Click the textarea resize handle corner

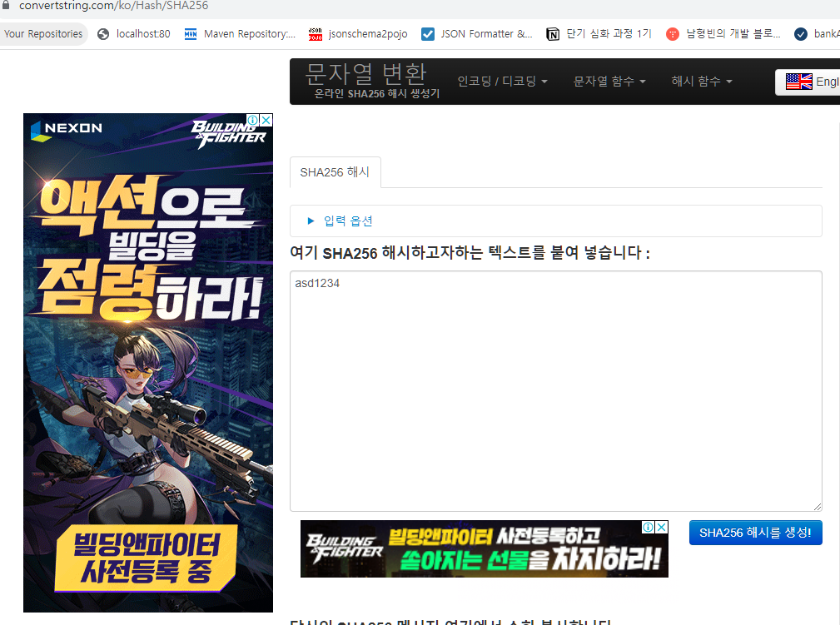point(817,506)
